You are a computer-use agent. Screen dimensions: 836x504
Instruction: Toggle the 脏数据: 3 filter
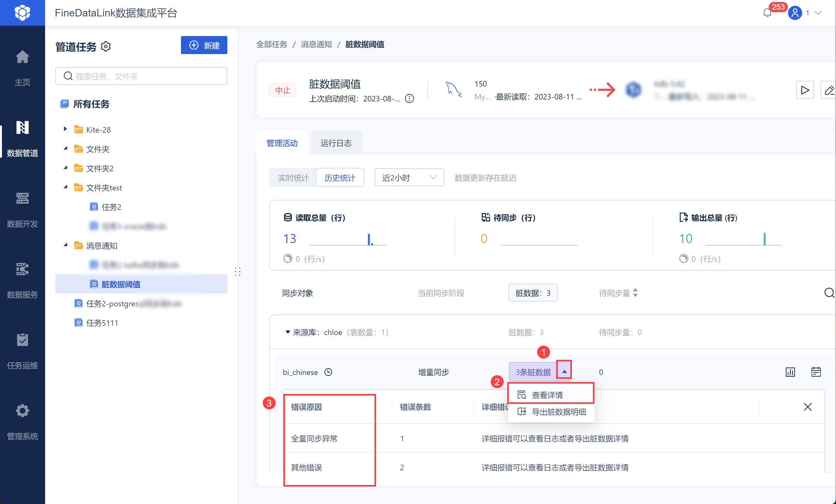533,293
